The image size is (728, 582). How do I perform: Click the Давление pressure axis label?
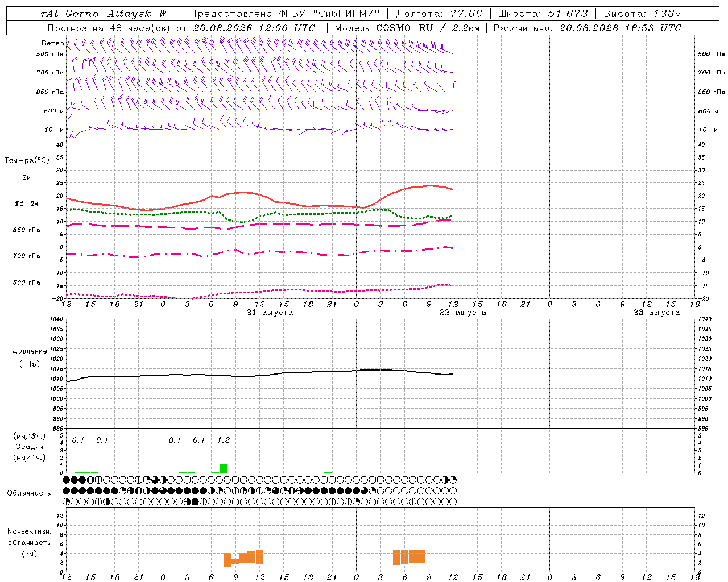(x=30, y=351)
